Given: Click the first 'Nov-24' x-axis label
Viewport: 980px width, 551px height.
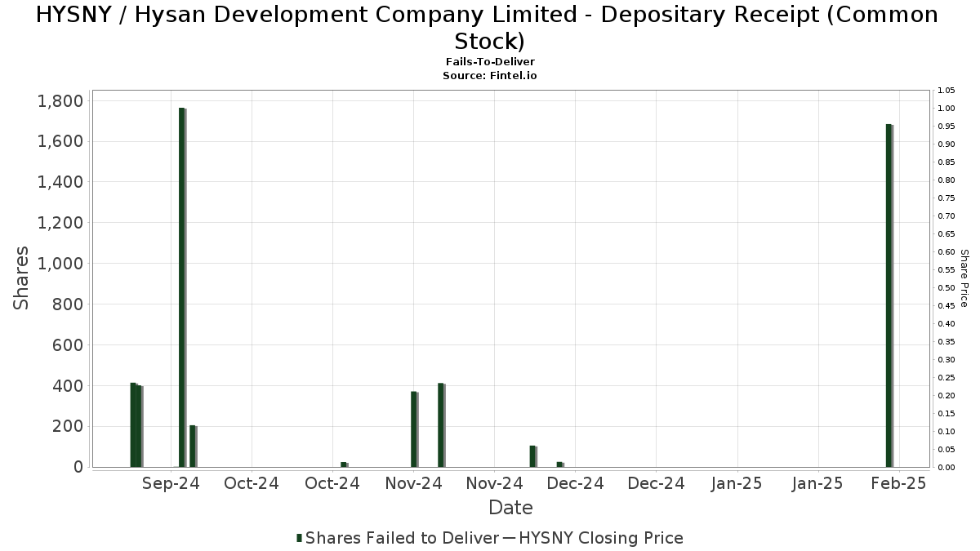Looking at the screenshot, I should pos(413,483).
